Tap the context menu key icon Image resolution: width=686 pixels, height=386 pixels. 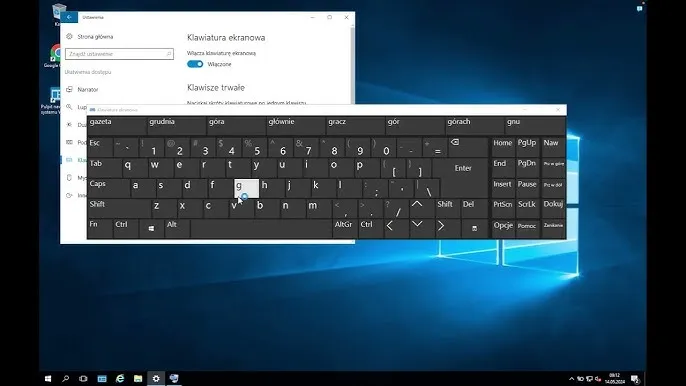click(475, 229)
